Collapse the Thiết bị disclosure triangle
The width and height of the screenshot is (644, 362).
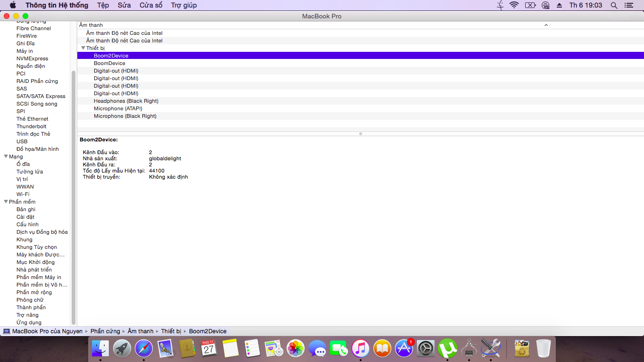(x=83, y=48)
